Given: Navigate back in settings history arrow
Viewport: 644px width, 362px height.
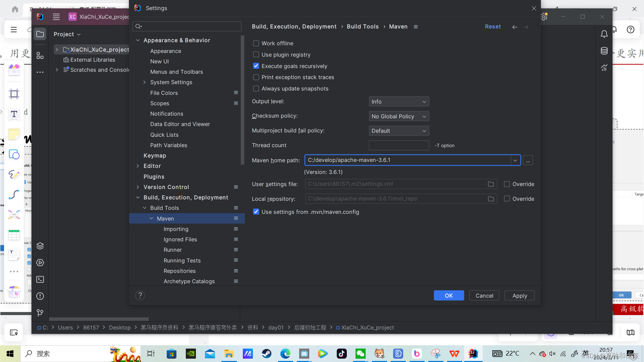Looking at the screenshot, I should coord(515,27).
